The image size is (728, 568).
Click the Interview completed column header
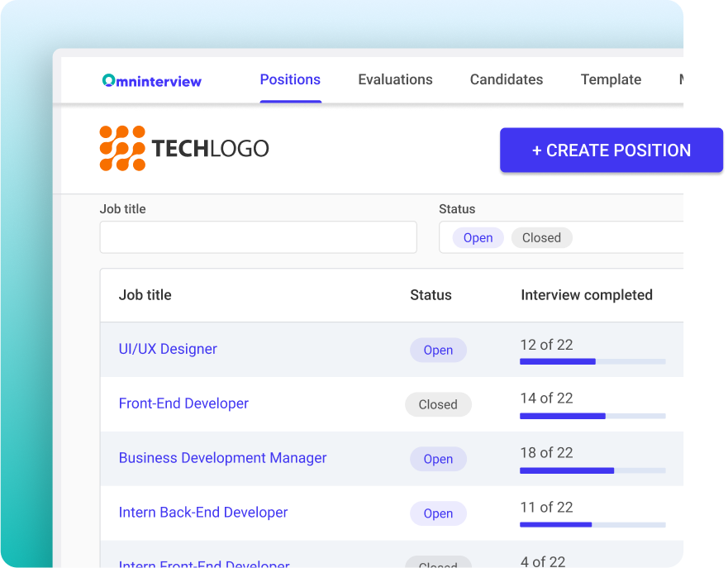pos(587,295)
